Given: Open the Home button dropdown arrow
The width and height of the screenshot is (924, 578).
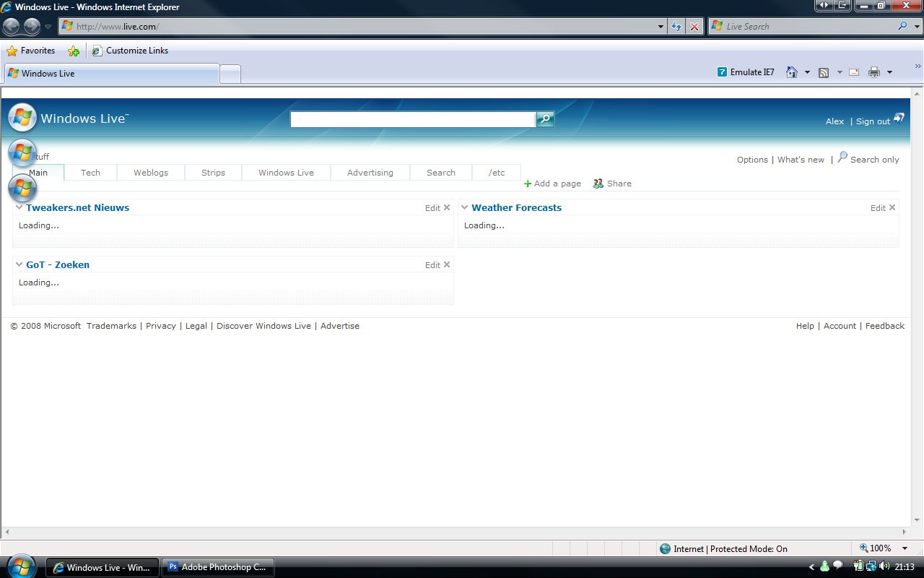Looking at the screenshot, I should click(807, 72).
